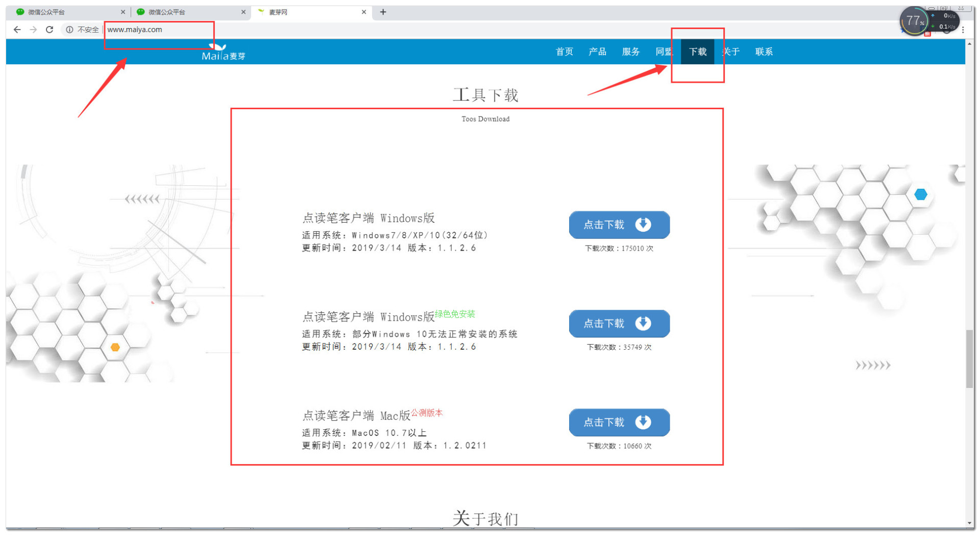Image resolution: width=980 pixels, height=535 pixels.
Task: Select 服务 in the top navigation
Action: [x=631, y=52]
